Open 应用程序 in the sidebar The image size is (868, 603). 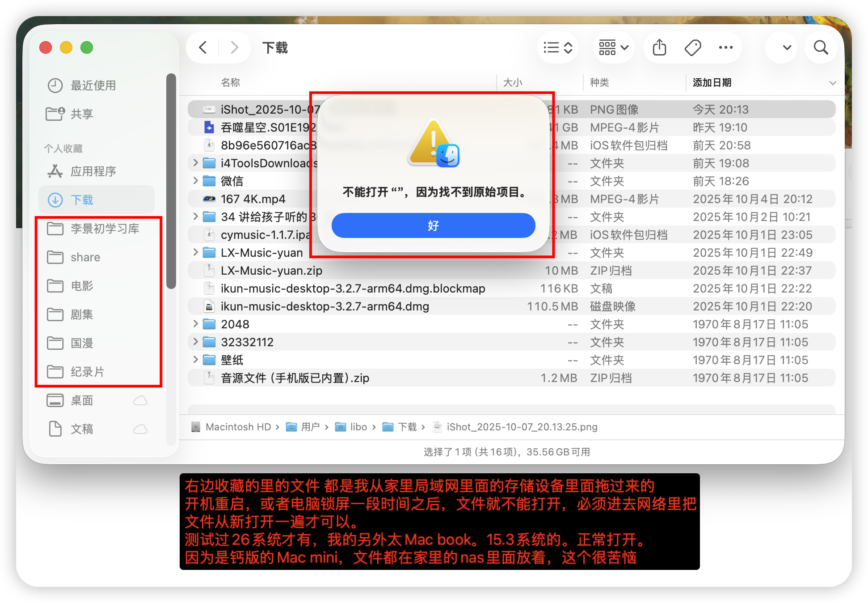click(x=93, y=171)
